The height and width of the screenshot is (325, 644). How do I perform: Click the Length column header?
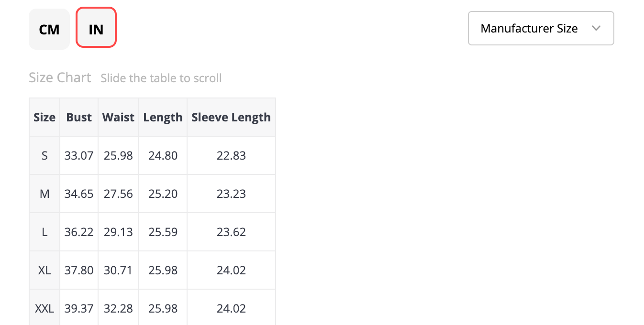(x=163, y=117)
